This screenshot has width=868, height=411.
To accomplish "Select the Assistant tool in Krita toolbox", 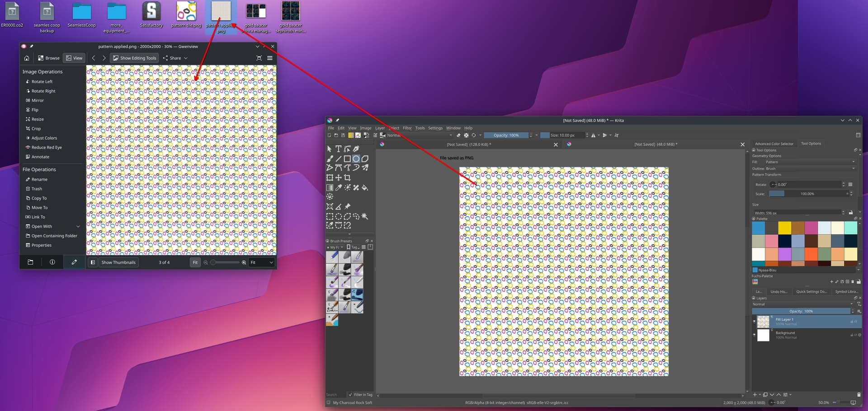I will [330, 206].
